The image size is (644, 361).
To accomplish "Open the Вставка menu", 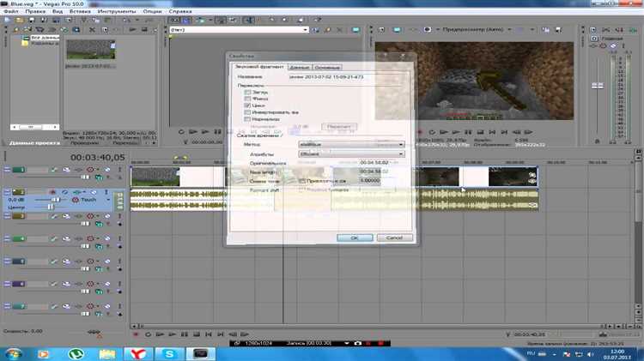I will point(80,11).
